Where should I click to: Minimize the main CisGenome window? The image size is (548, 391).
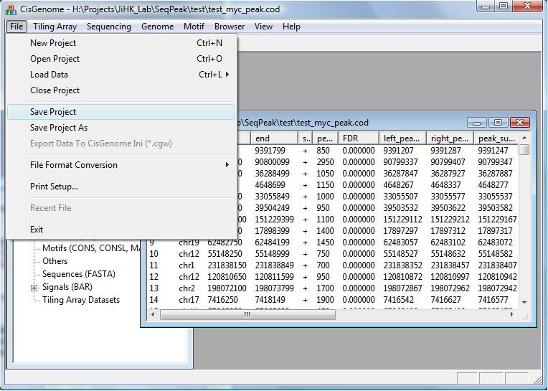(x=486, y=6)
